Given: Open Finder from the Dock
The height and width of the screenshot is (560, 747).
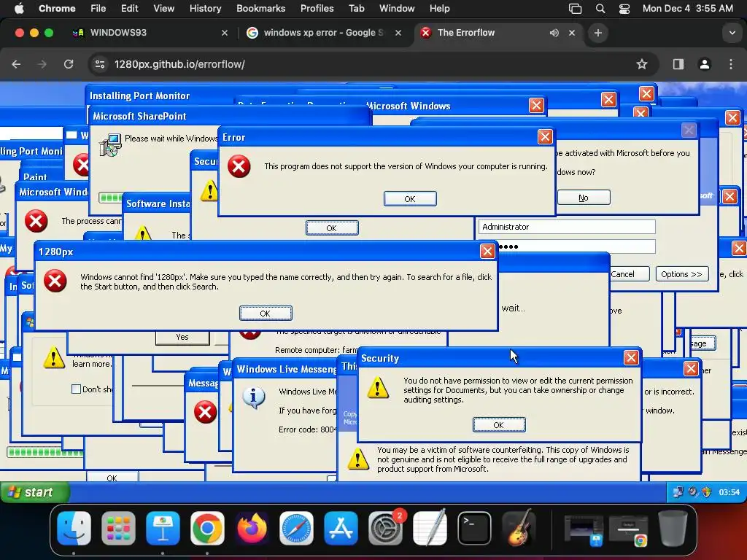Looking at the screenshot, I should (74, 528).
